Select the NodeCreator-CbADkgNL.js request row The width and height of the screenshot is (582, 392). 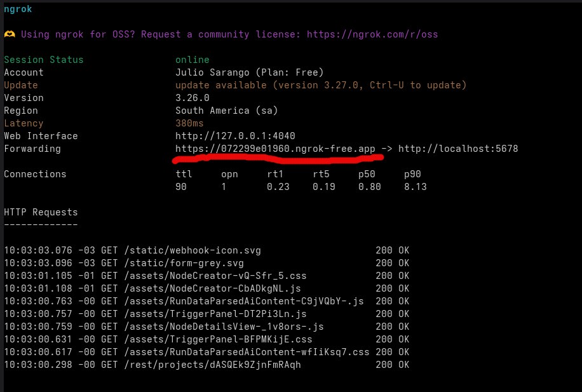click(x=206, y=288)
